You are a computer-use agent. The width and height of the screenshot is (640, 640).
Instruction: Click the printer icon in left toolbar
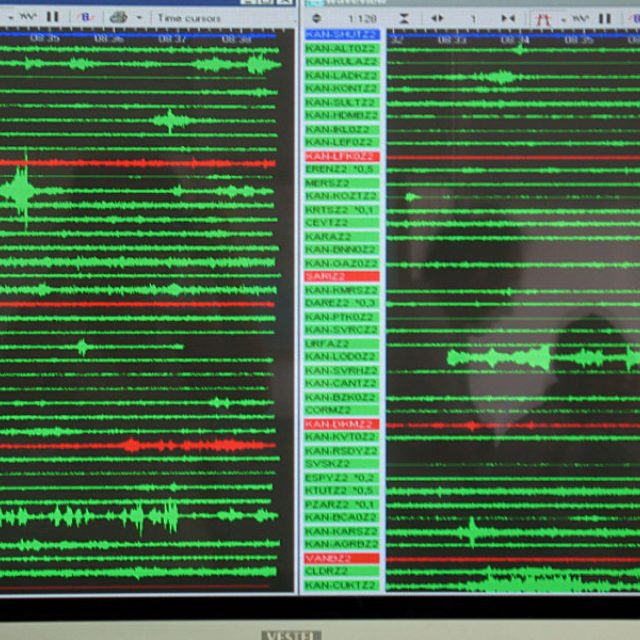pos(118,17)
